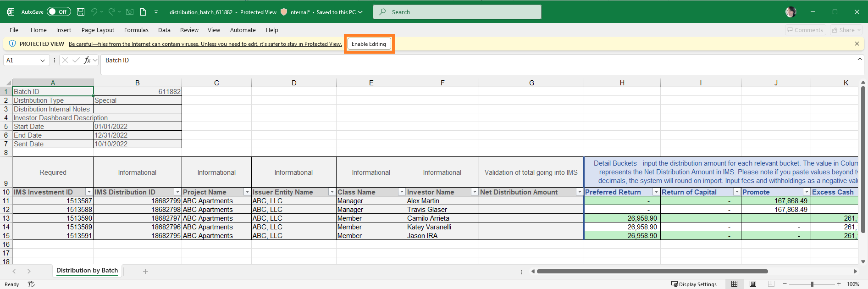Viewport: 868px width, 289px height.
Task: Add a new sheet with the plus icon
Action: click(x=145, y=271)
